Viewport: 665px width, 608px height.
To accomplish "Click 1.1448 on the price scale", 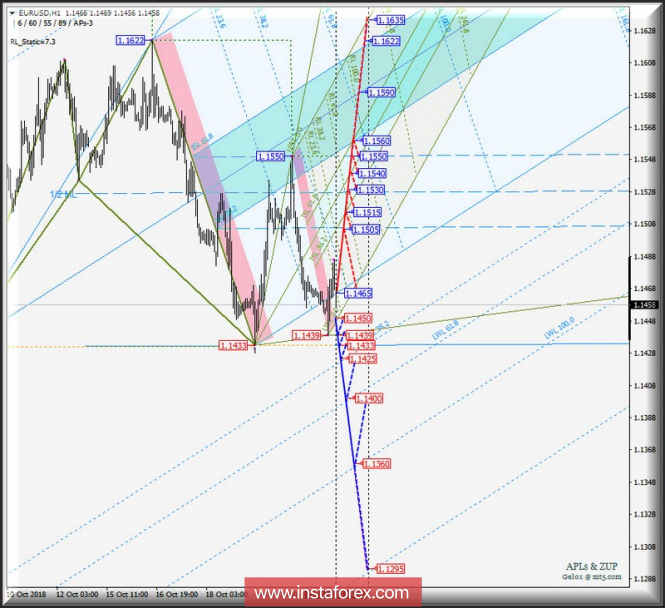I will tap(644, 321).
